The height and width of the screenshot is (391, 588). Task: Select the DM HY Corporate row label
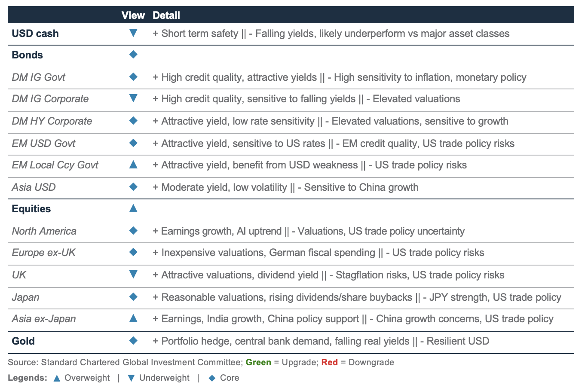[52, 121]
